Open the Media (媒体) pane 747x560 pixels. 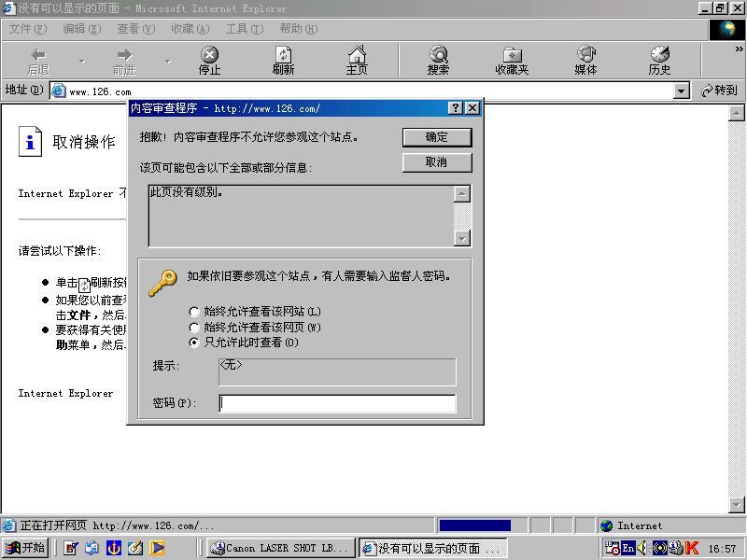pos(586,61)
